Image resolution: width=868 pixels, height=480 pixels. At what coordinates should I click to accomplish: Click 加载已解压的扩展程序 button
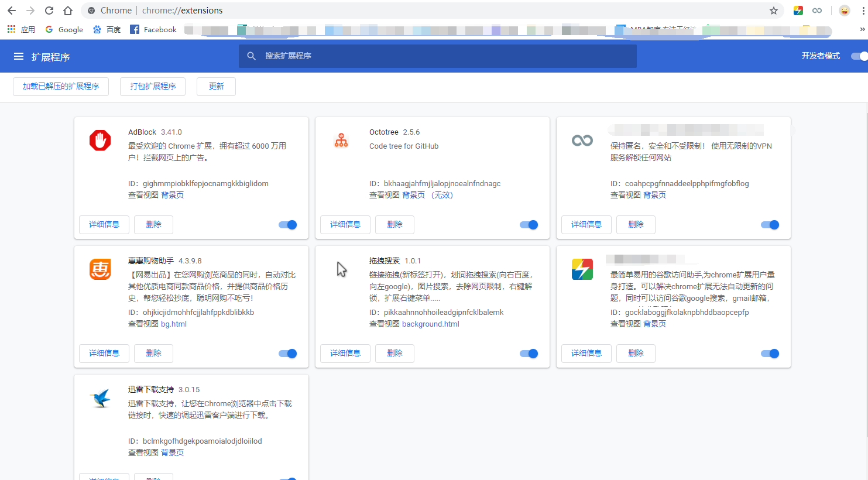point(61,86)
